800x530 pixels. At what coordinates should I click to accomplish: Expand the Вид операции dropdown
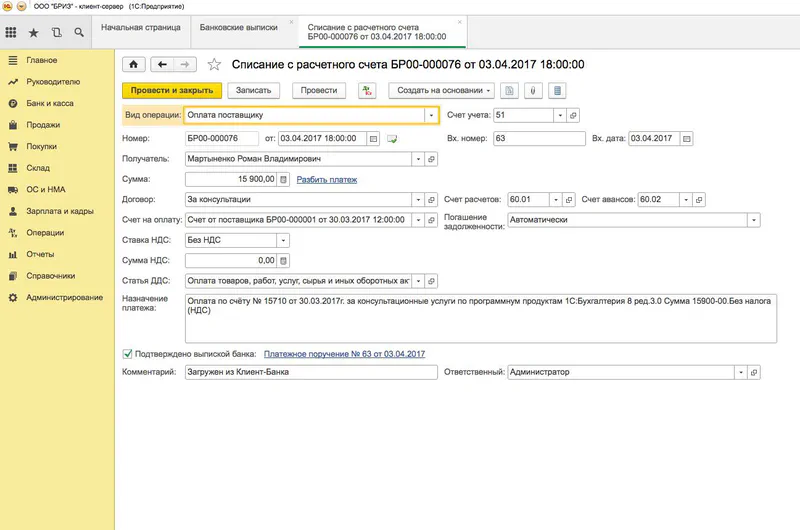click(432, 115)
